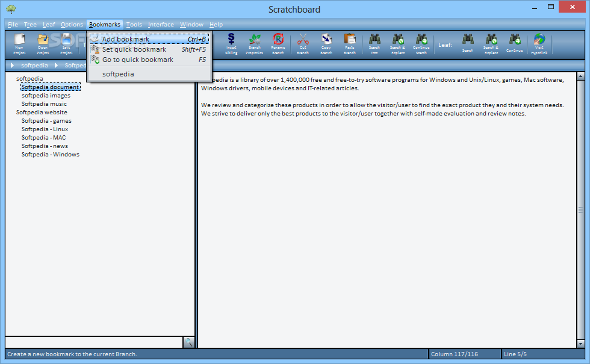This screenshot has width=590, height=364.
Task: Click the Copy Branch icon
Action: [x=326, y=43]
